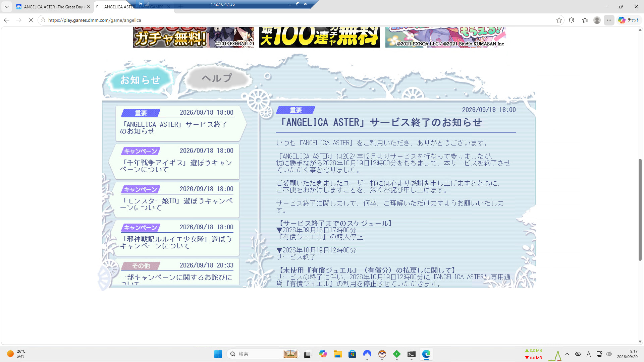
Task: Open the Copilot chat button
Action: click(629, 20)
